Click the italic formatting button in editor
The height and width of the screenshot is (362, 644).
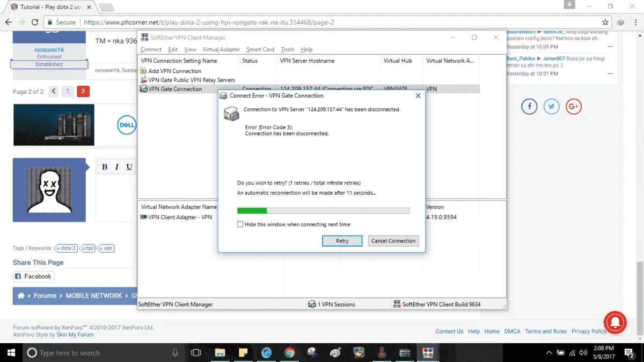tap(117, 167)
